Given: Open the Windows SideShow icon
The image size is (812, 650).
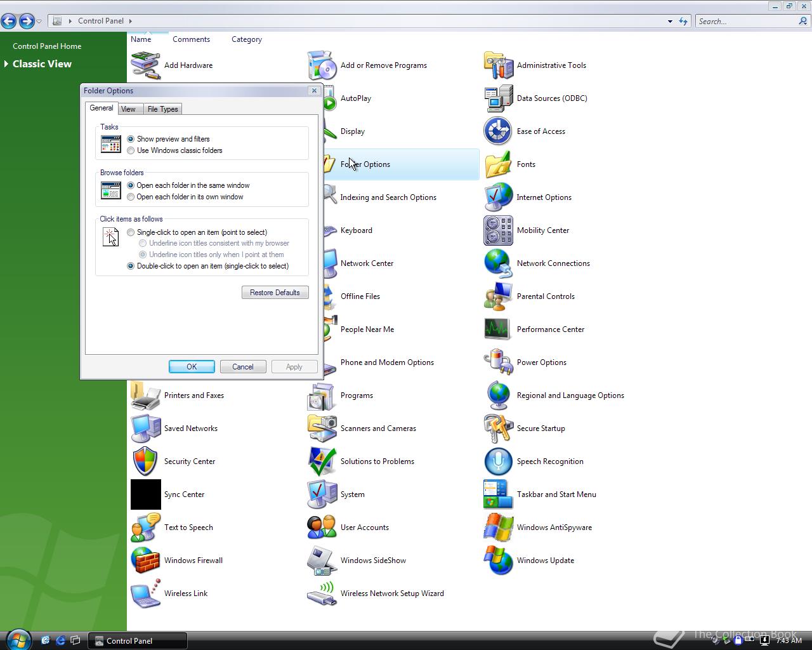Looking at the screenshot, I should click(322, 560).
